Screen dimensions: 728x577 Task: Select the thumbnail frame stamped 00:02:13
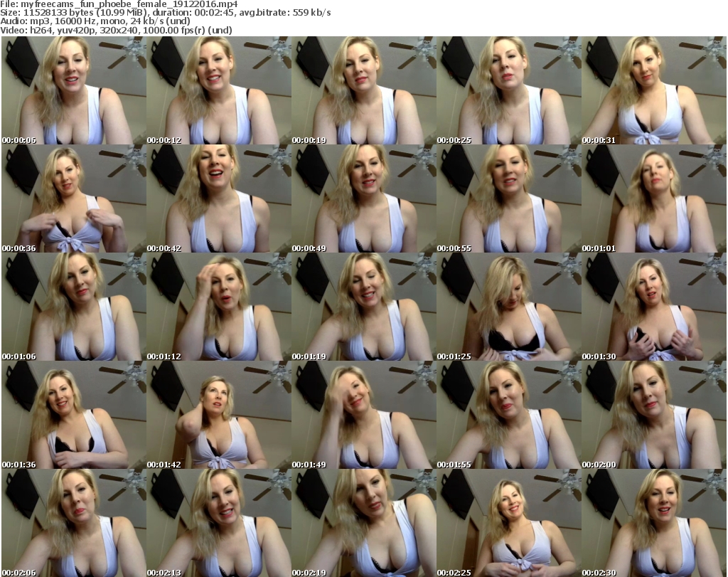(219, 523)
